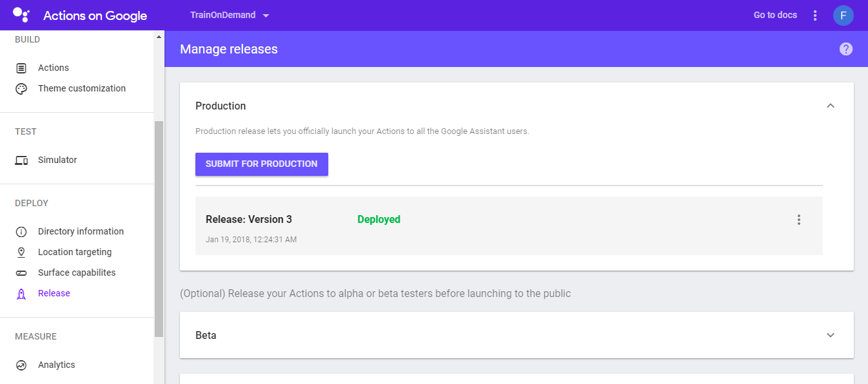
Task: Open Release Version 3 options menu
Action: pos(799,220)
